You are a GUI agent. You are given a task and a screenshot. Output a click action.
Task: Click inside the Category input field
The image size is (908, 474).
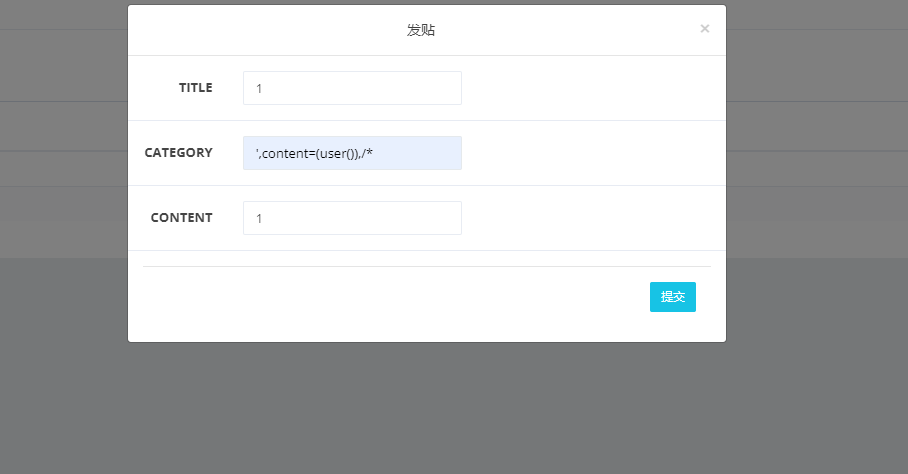coord(352,153)
